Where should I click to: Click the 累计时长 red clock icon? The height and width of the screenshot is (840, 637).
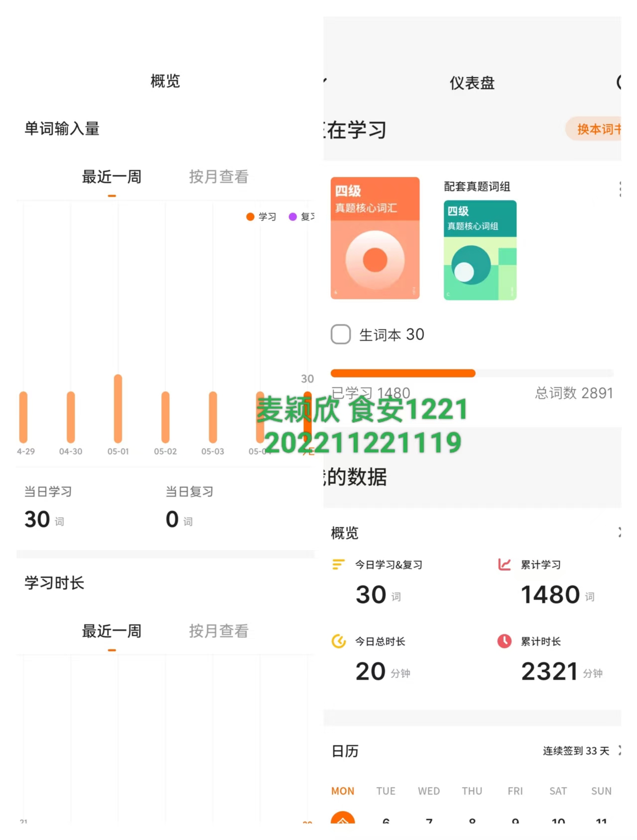pyautogui.click(x=504, y=641)
